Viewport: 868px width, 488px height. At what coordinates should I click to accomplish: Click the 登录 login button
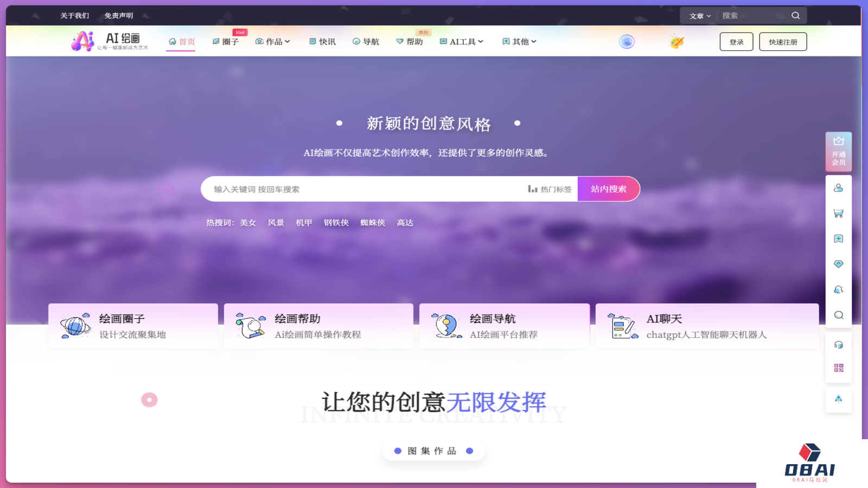[736, 41]
